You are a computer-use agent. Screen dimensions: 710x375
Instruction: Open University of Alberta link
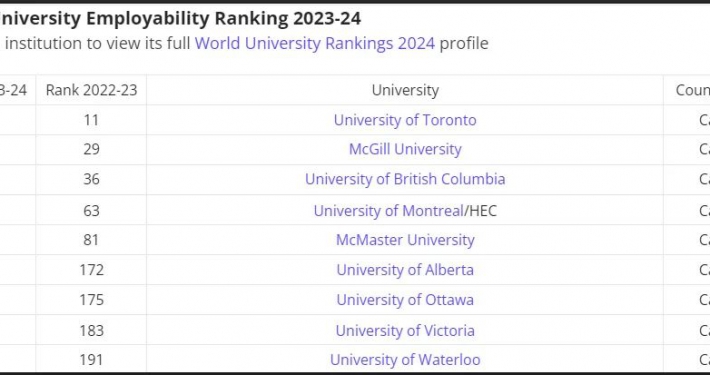pyautogui.click(x=405, y=270)
